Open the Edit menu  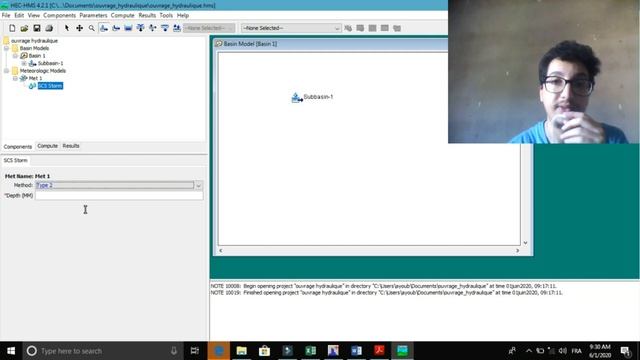click(x=19, y=16)
